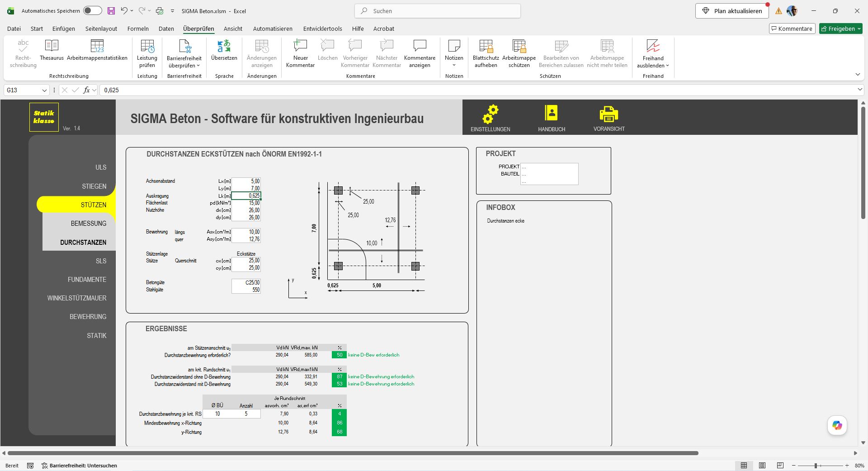This screenshot has height=471, width=868.
Task: Open the Einstellungen gears icon
Action: tap(490, 114)
